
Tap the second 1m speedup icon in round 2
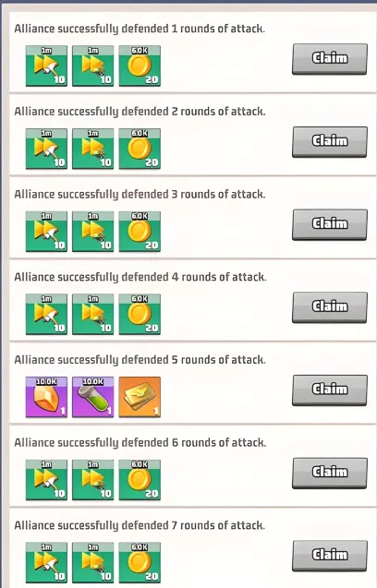point(93,149)
